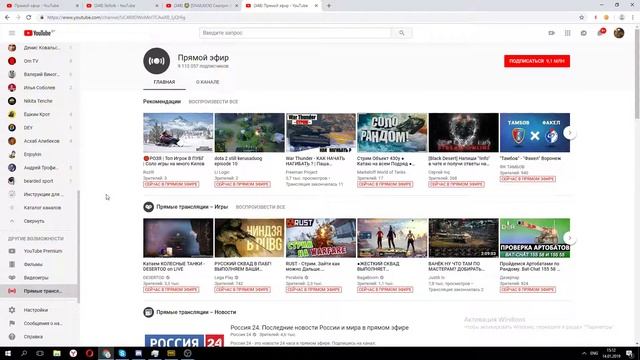The width and height of the screenshot is (640, 360).
Task: Click the YouTube logo
Action: tap(39, 33)
